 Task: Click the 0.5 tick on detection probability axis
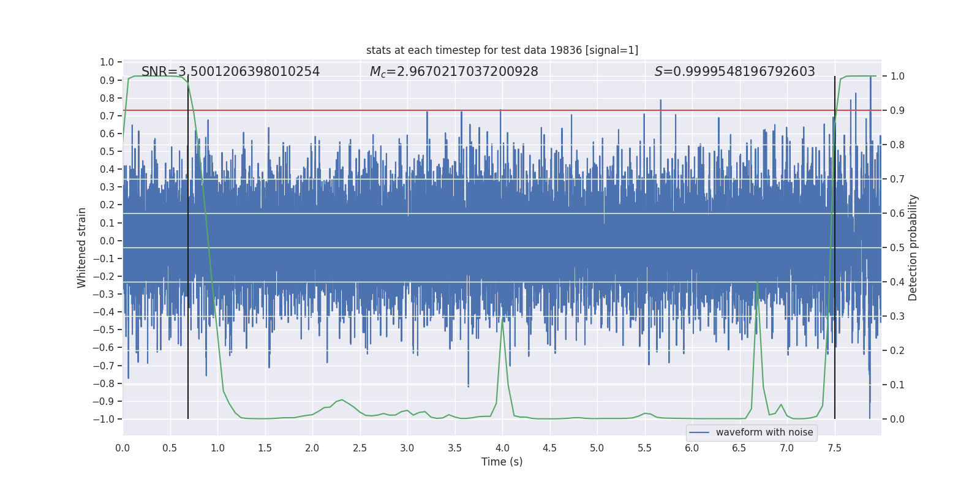pyautogui.click(x=897, y=247)
